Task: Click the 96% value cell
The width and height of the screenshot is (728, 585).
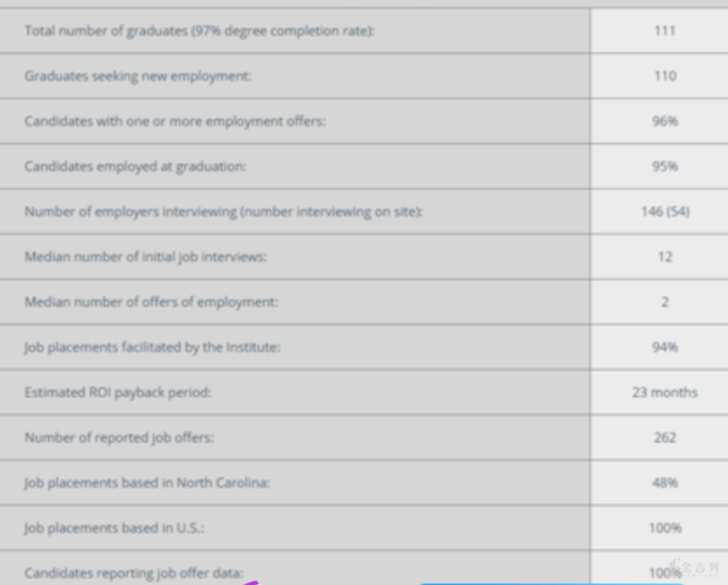Action: (665, 121)
